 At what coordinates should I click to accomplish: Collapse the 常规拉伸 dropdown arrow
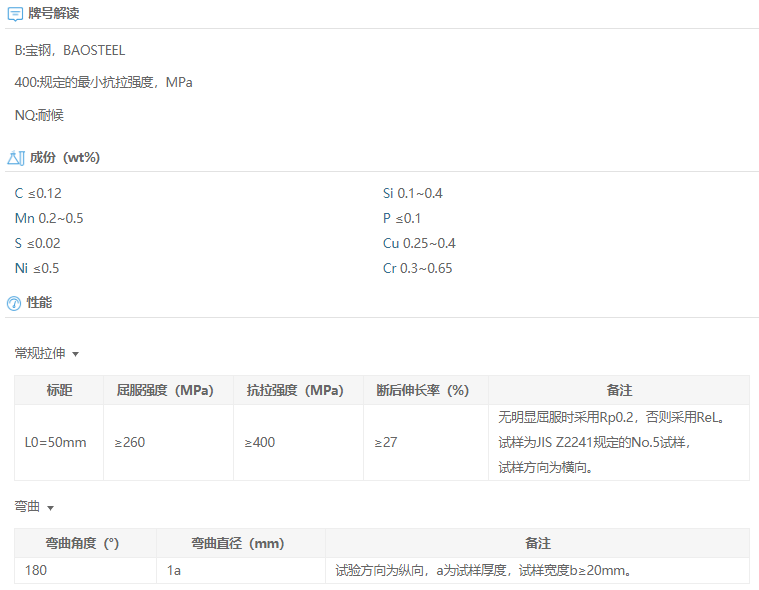point(76,354)
